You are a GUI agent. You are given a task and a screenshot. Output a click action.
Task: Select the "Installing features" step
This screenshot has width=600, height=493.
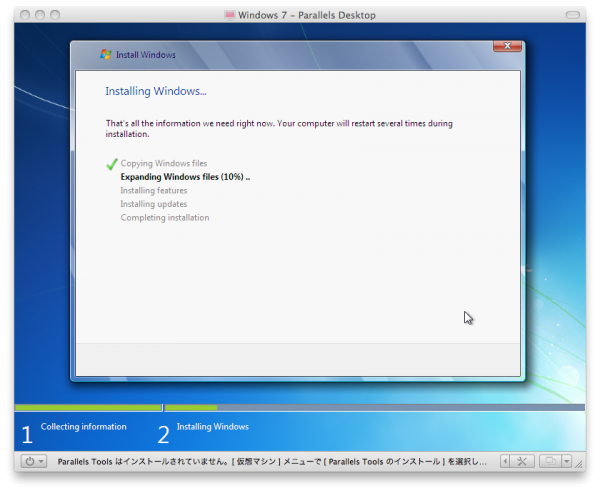click(154, 191)
